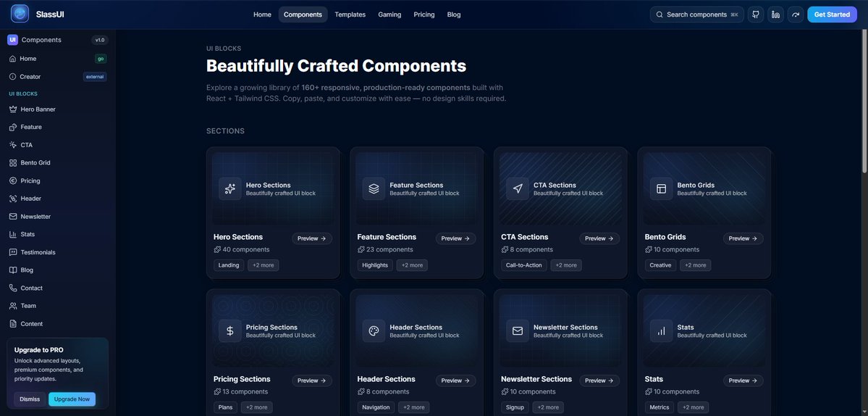868x416 pixels.
Task: Click the Stats chart card icon
Action: [661, 330]
